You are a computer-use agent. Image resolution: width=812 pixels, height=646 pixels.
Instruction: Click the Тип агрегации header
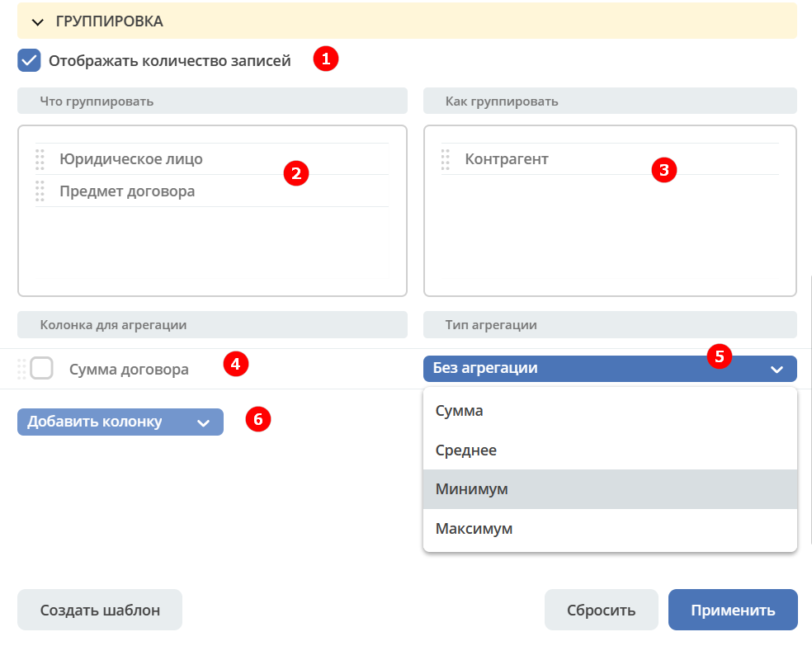[610, 324]
